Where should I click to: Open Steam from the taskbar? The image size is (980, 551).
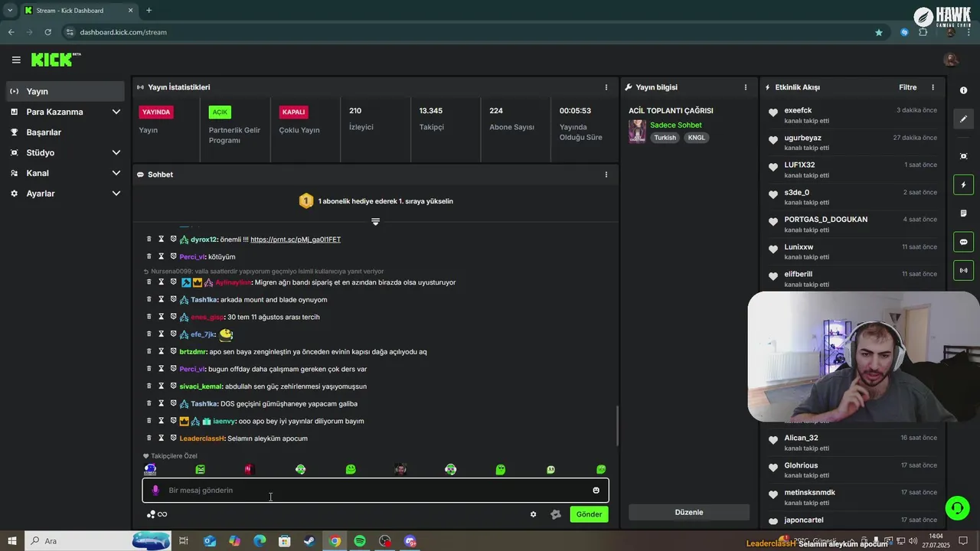[x=309, y=541]
